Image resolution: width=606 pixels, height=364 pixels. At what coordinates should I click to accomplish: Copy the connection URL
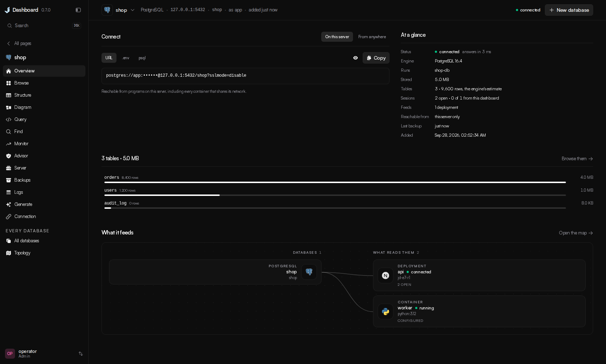point(376,58)
